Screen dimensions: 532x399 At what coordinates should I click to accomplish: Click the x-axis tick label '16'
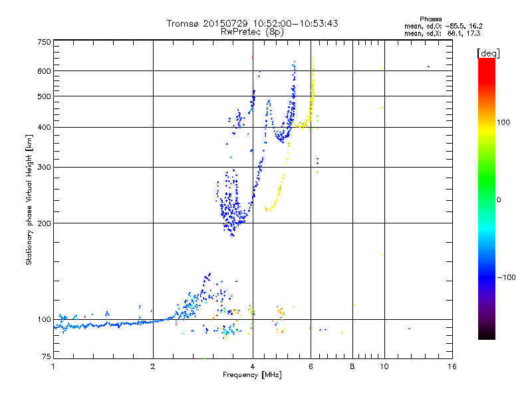pos(452,366)
